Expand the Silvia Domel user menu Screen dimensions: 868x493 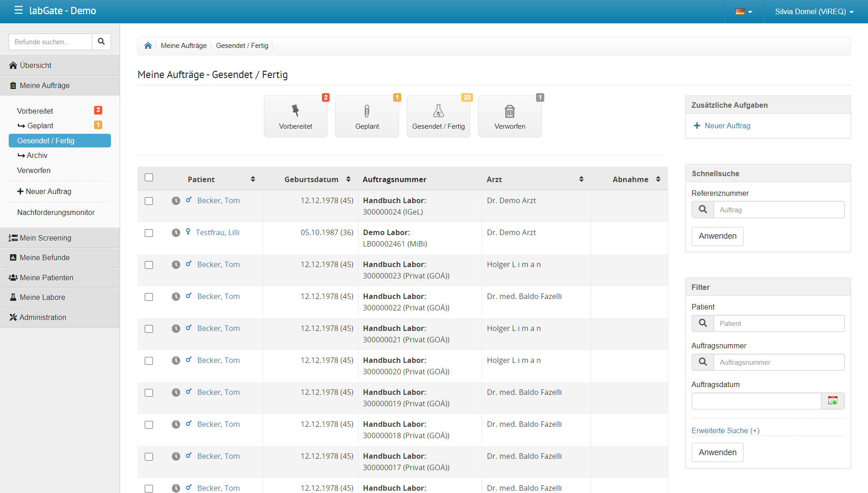(814, 11)
